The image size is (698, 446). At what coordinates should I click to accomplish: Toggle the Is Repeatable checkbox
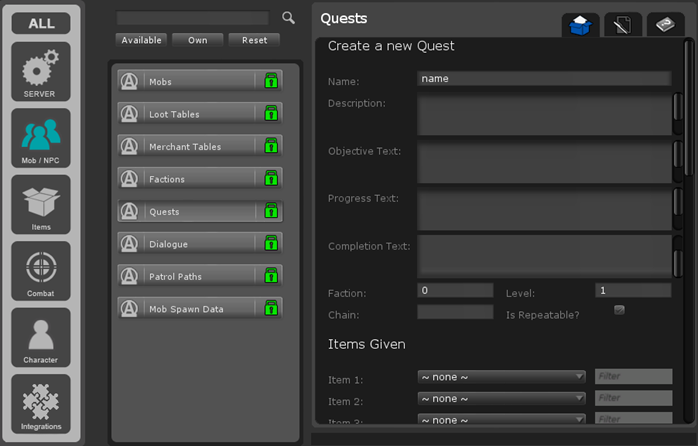(619, 310)
